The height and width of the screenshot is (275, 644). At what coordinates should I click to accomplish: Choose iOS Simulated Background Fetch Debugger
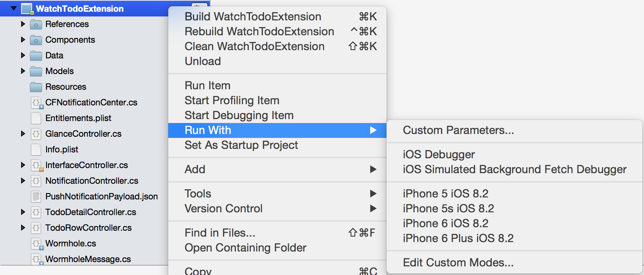pos(514,169)
